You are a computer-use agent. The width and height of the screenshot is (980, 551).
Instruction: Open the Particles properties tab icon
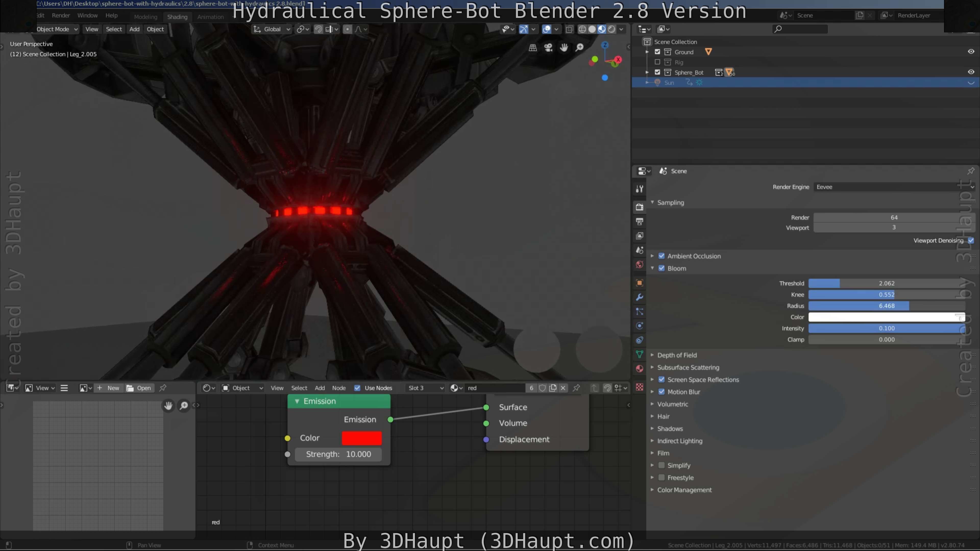[640, 311]
